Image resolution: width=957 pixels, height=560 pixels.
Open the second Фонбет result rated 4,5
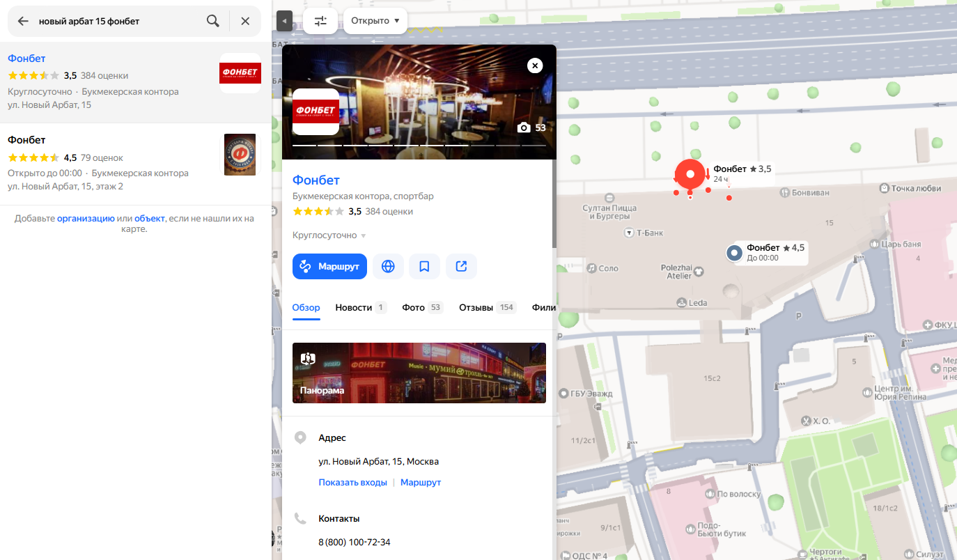(136, 164)
